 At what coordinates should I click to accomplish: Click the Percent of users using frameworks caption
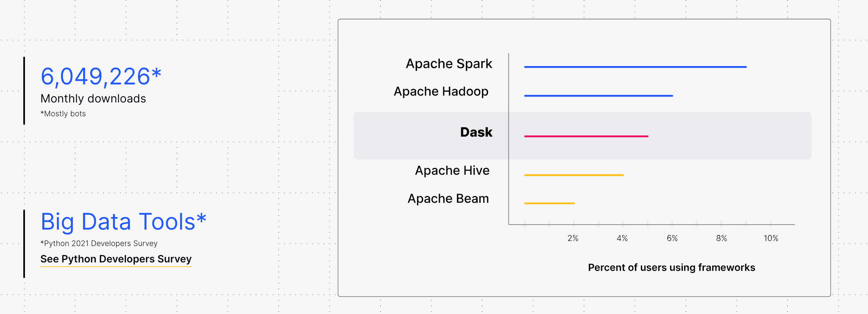pyautogui.click(x=671, y=267)
